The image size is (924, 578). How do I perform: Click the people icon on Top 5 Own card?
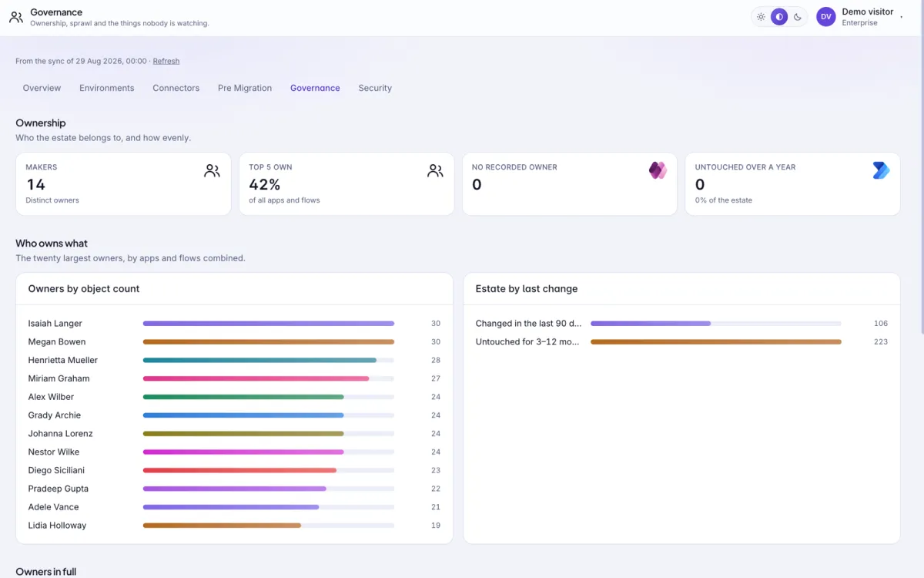[435, 171]
